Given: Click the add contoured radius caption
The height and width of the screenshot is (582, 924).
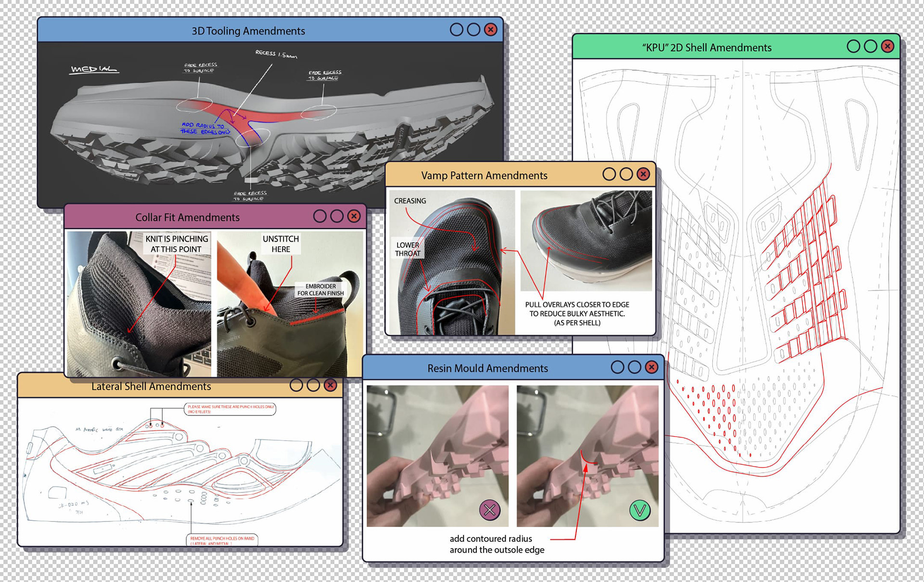Looking at the screenshot, I should click(x=497, y=544).
